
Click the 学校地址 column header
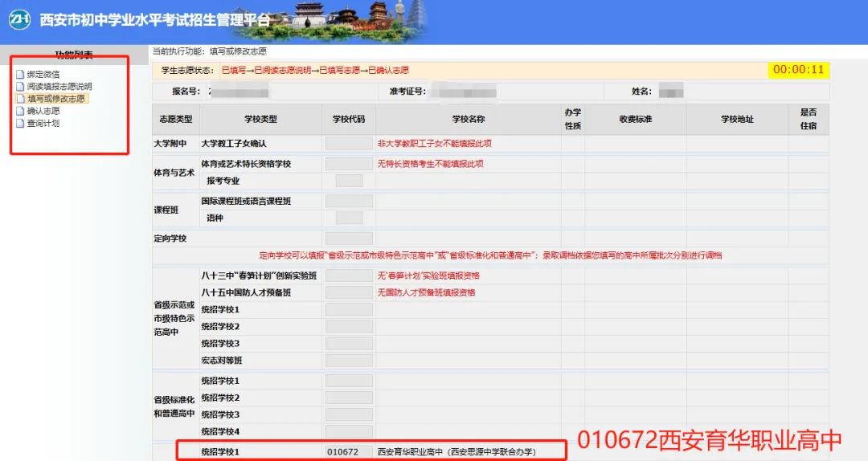(737, 119)
